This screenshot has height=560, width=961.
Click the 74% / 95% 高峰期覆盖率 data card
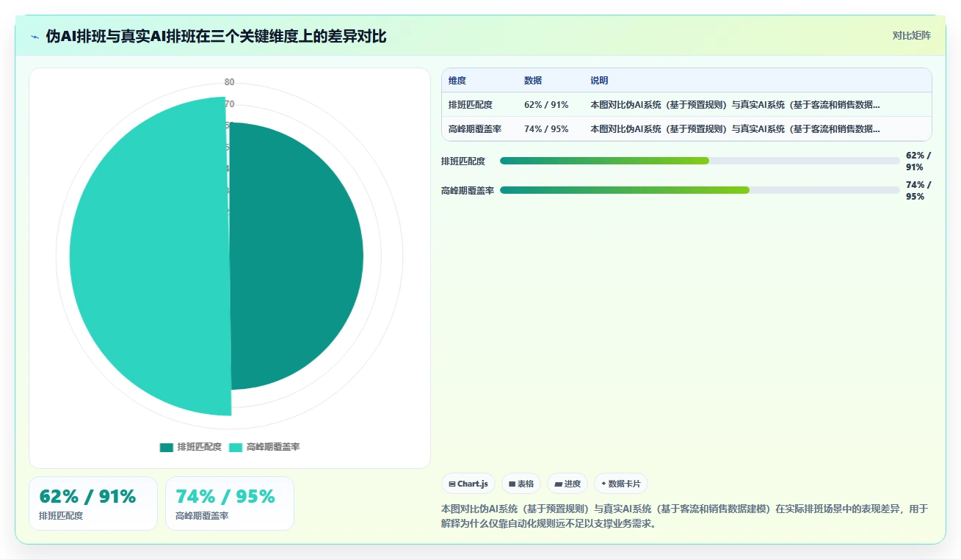(x=230, y=503)
